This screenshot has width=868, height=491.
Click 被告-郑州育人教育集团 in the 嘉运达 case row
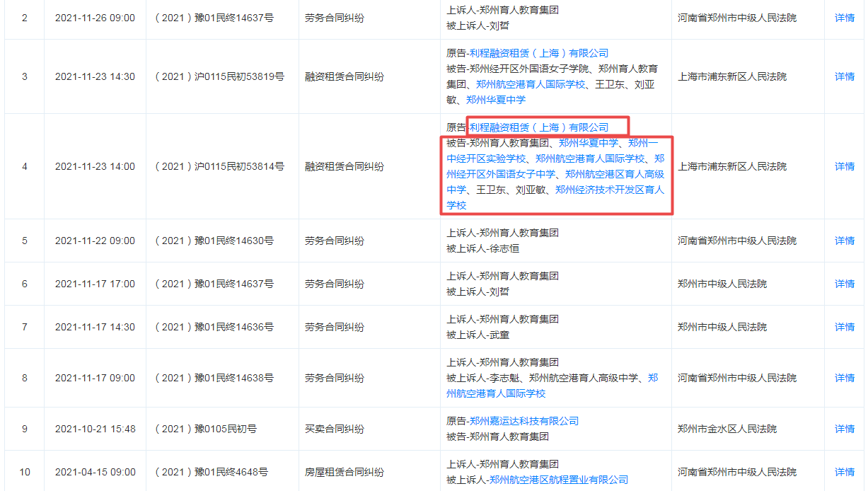coord(498,437)
